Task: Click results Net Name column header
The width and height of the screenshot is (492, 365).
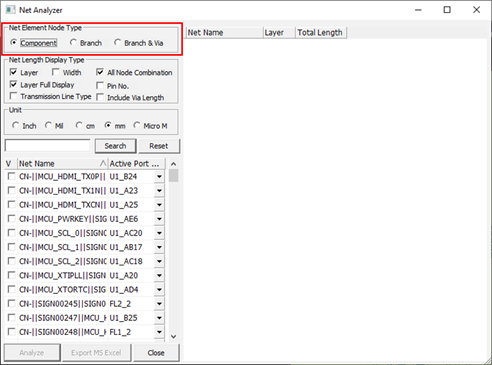Action: (x=224, y=33)
